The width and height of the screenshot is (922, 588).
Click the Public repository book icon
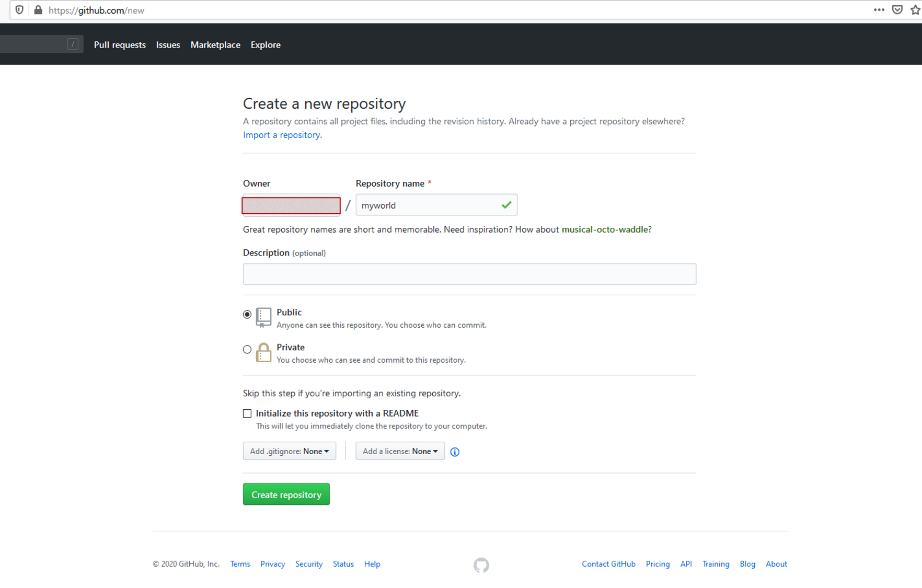pyautogui.click(x=263, y=317)
